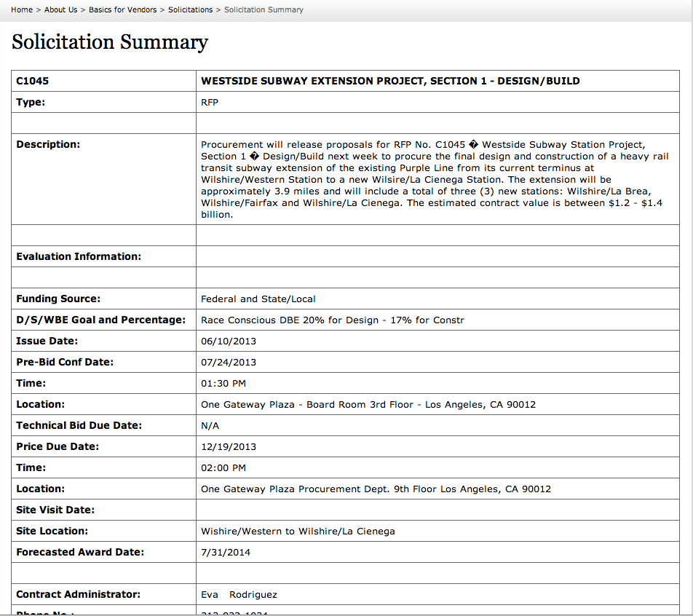Click the Site Location label
The height and width of the screenshot is (616, 693).
point(52,531)
